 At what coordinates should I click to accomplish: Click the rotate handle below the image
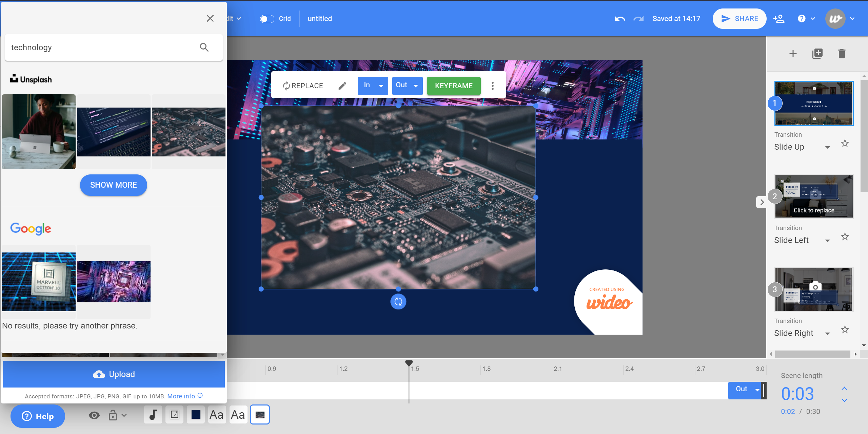398,301
